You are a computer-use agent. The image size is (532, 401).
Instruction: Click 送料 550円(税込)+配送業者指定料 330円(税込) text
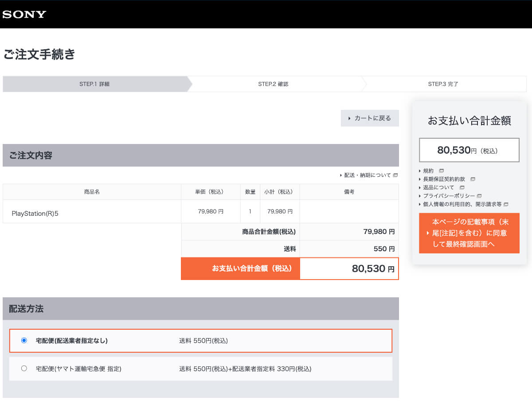tap(245, 369)
